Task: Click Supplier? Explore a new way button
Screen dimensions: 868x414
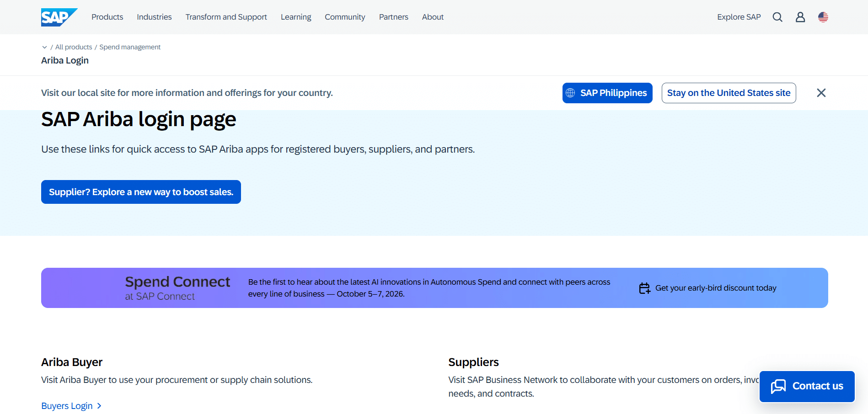Action: pos(141,192)
